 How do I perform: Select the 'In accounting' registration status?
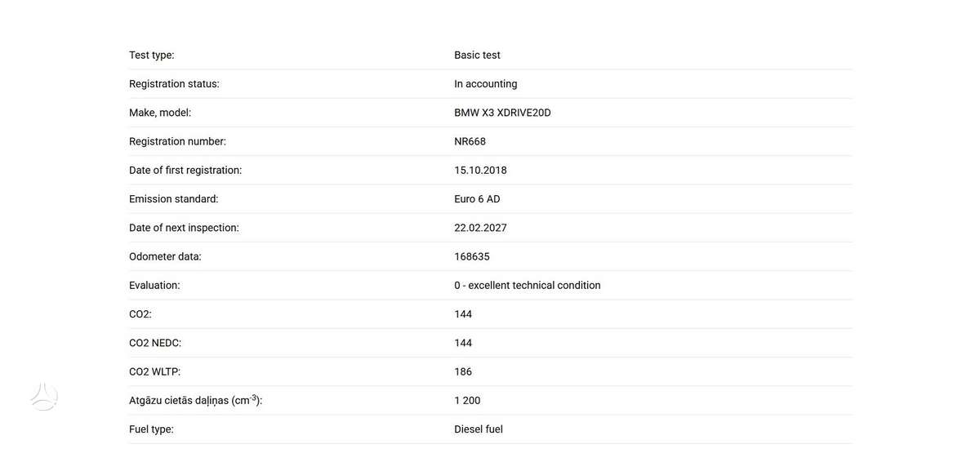486,84
